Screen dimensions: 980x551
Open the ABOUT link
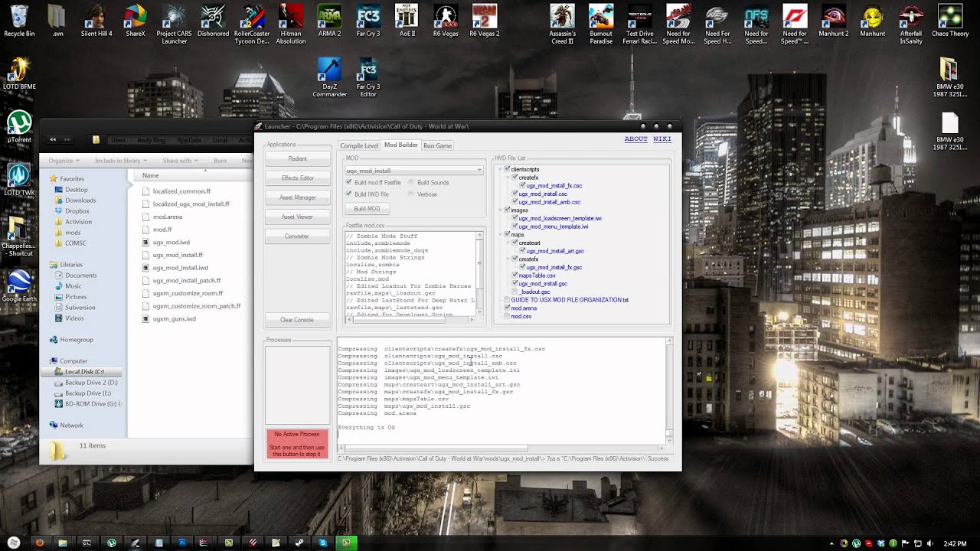[635, 139]
